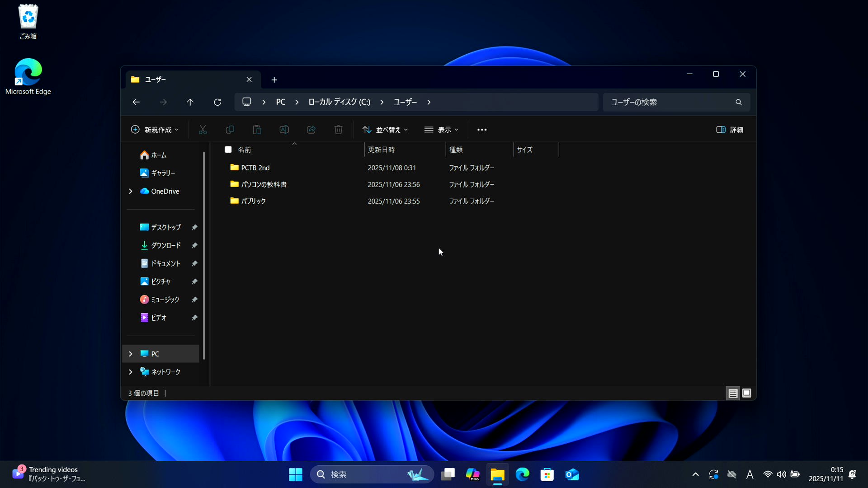Switch to large thumbnails view in status bar
This screenshot has height=488, width=868.
coord(747,393)
